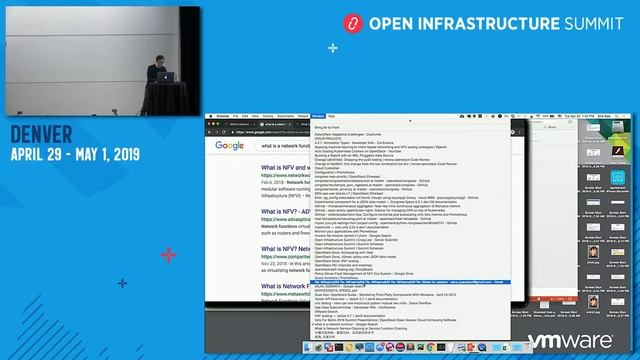The width and height of the screenshot is (640, 360).
Task: Open the Terminal icon in the Dock
Action: click(x=339, y=347)
